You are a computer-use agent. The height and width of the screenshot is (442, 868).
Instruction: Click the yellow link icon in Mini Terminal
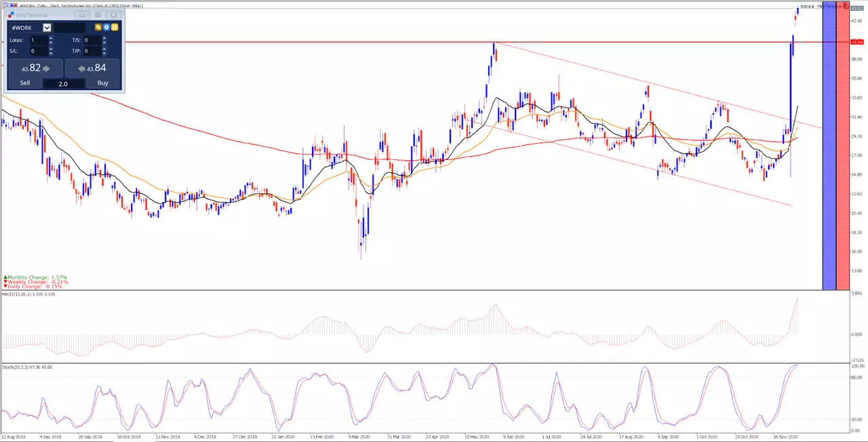click(98, 27)
